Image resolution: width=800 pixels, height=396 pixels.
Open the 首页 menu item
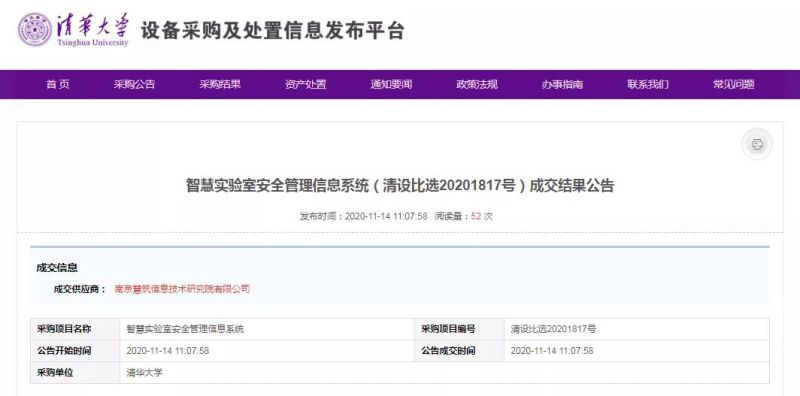pos(58,85)
